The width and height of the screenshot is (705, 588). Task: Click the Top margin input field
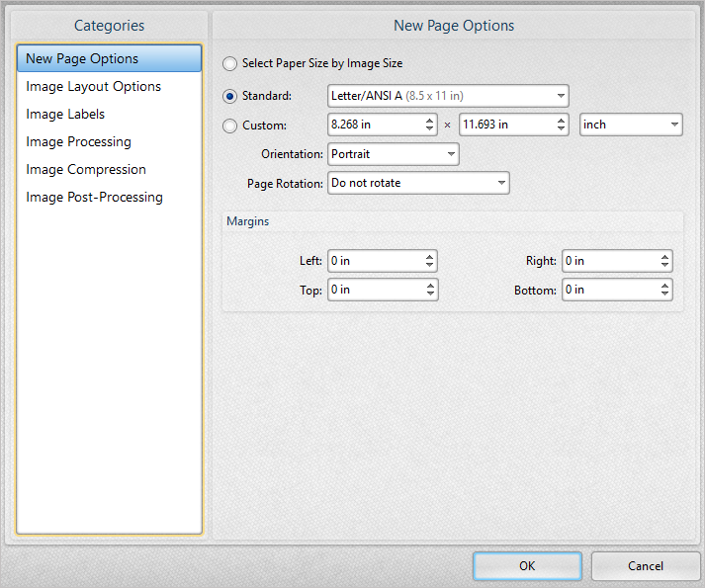(x=374, y=290)
